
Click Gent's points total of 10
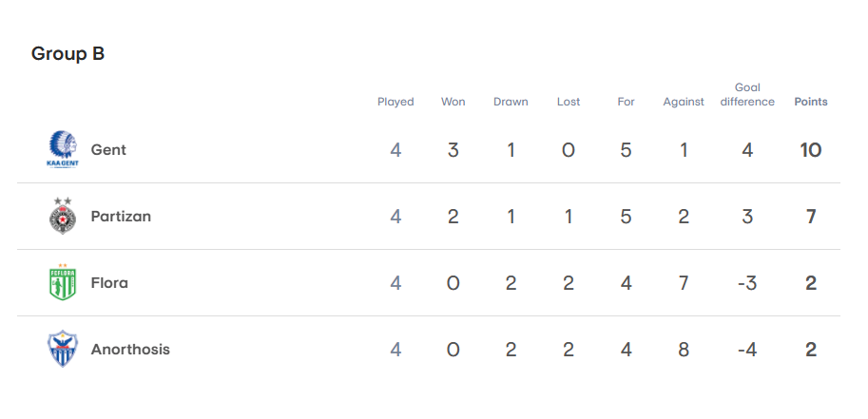[x=811, y=150]
